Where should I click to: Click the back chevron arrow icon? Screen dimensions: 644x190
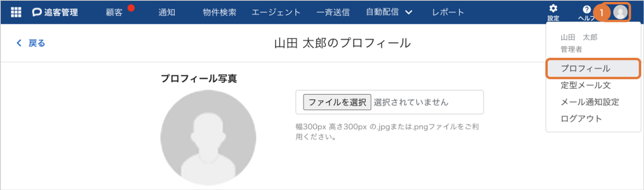click(x=19, y=43)
